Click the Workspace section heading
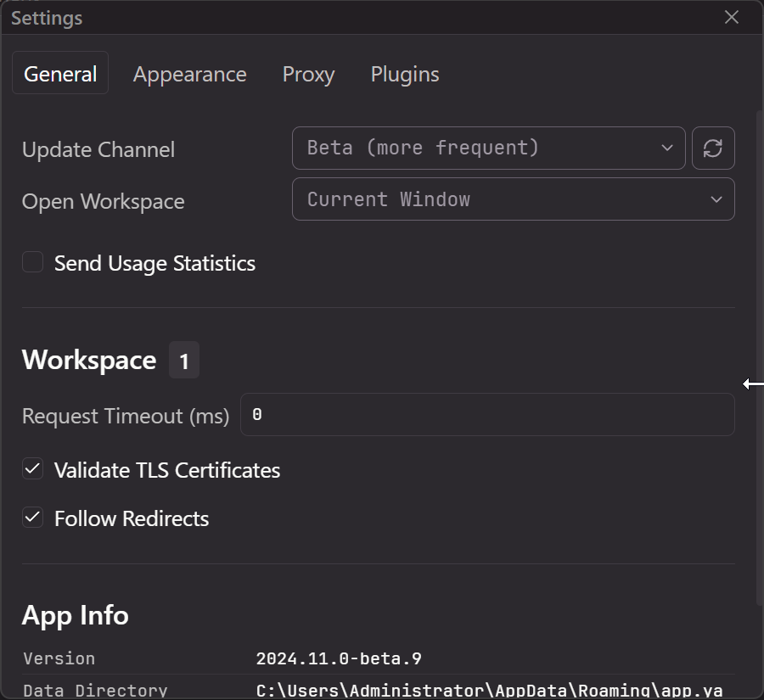Image resolution: width=764 pixels, height=700 pixels. pos(89,360)
